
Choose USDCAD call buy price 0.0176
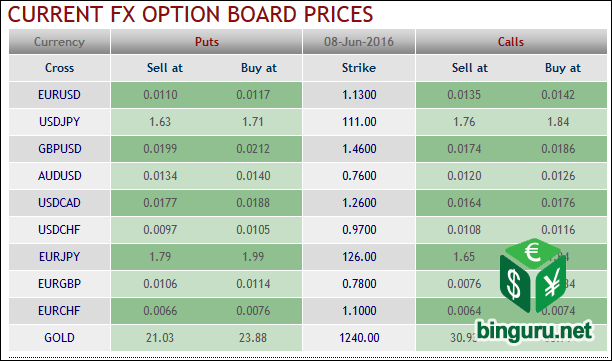[x=558, y=203]
